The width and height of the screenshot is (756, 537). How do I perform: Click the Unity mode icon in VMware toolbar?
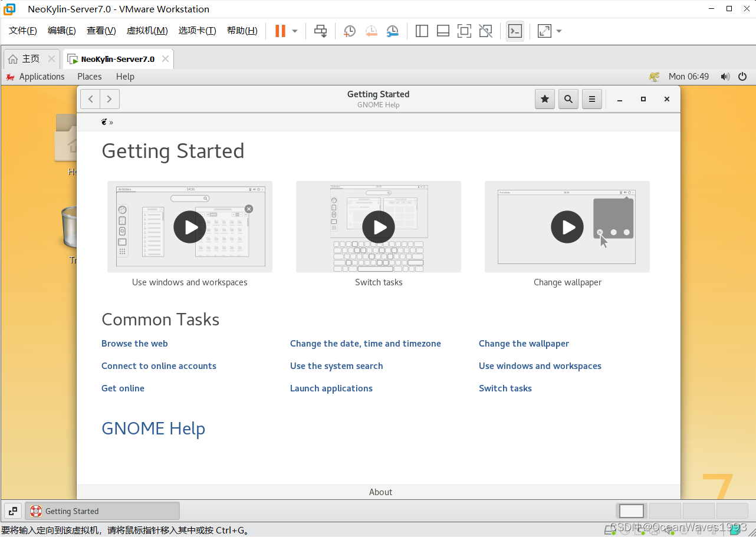point(485,31)
